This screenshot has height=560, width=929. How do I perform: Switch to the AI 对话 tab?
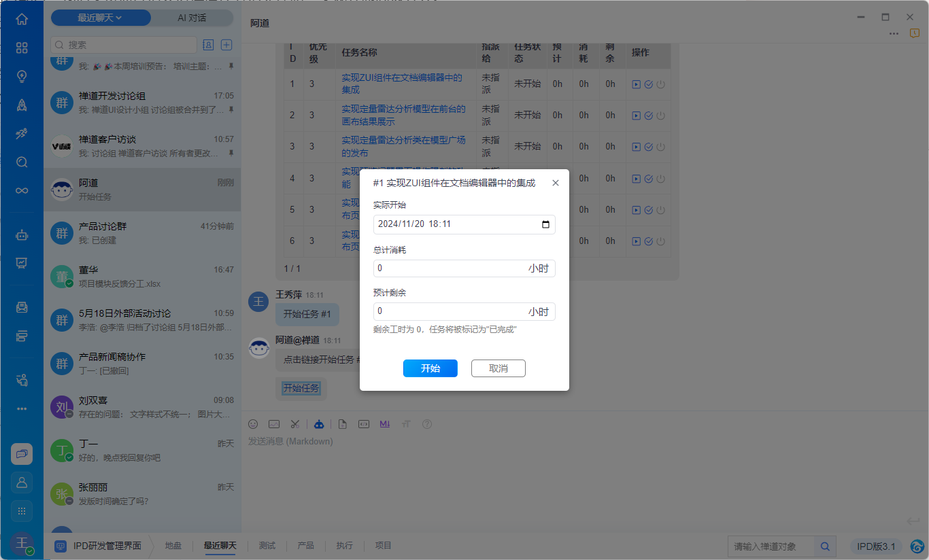[192, 18]
